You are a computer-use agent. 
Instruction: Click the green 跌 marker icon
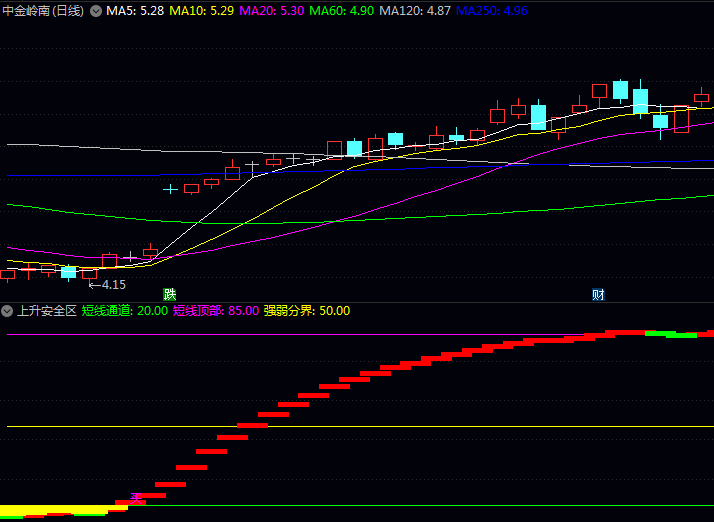tap(169, 294)
